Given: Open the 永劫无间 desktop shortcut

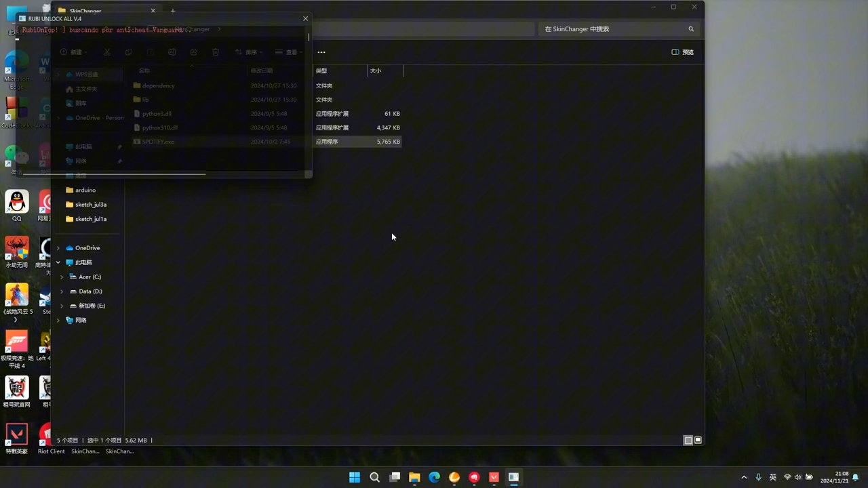Looking at the screenshot, I should pyautogui.click(x=17, y=253).
